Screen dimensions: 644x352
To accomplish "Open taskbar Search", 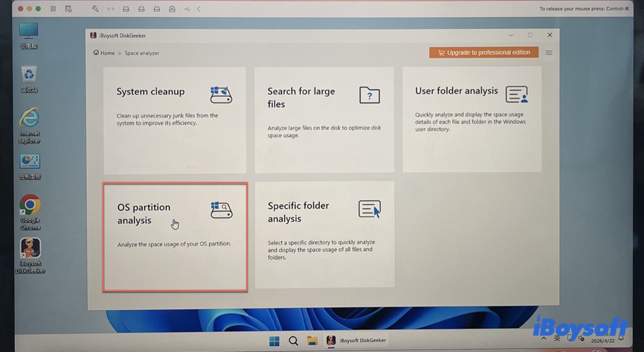I will (x=293, y=341).
